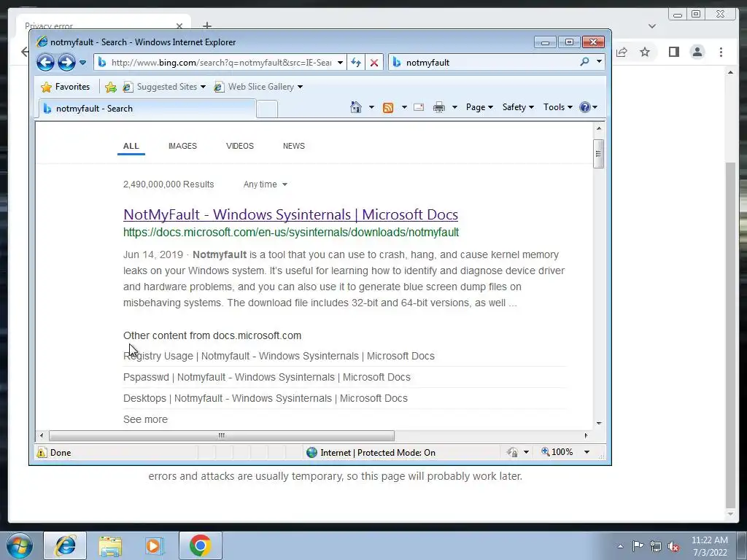Click the RSS Feeds icon
This screenshot has height=560, width=747.
pyautogui.click(x=388, y=108)
